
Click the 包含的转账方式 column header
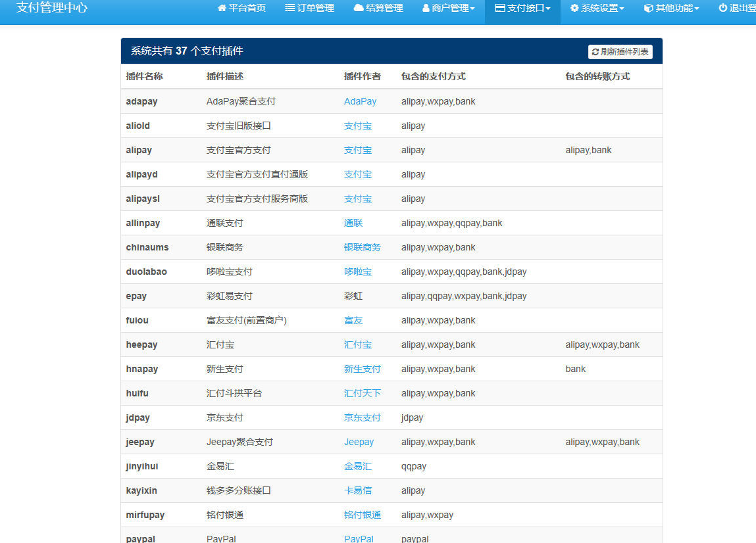point(597,77)
